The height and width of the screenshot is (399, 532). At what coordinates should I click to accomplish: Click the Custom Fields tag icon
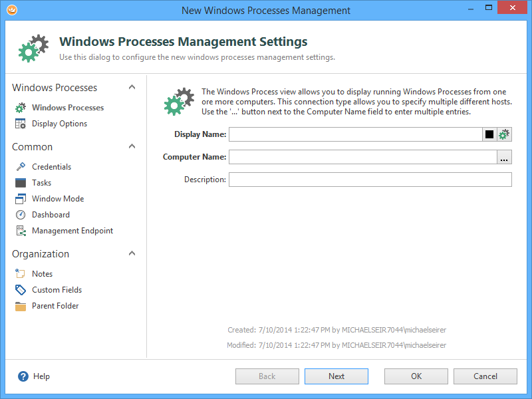[20, 290]
